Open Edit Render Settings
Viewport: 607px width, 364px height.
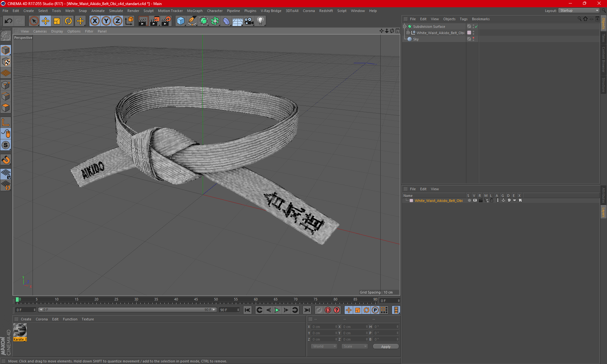166,21
